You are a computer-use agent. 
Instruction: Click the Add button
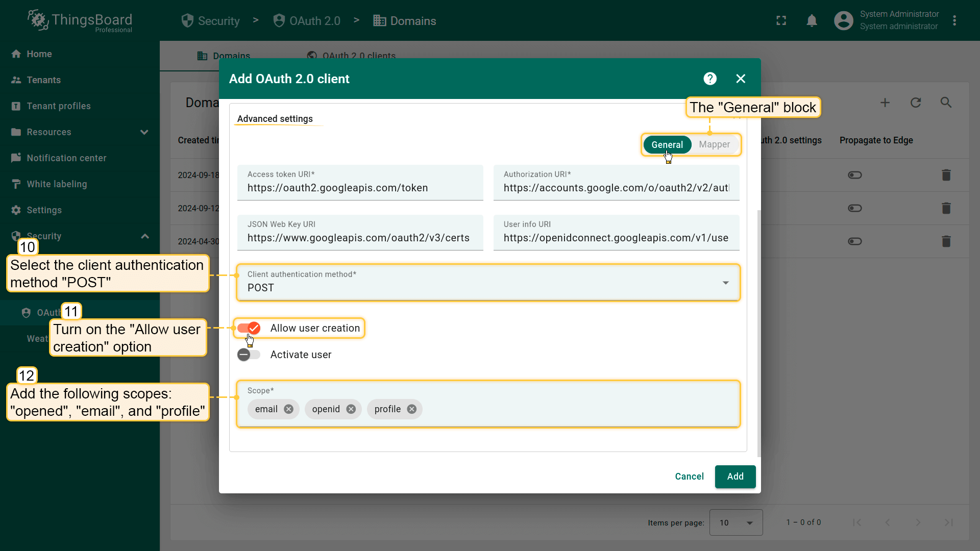[735, 477]
